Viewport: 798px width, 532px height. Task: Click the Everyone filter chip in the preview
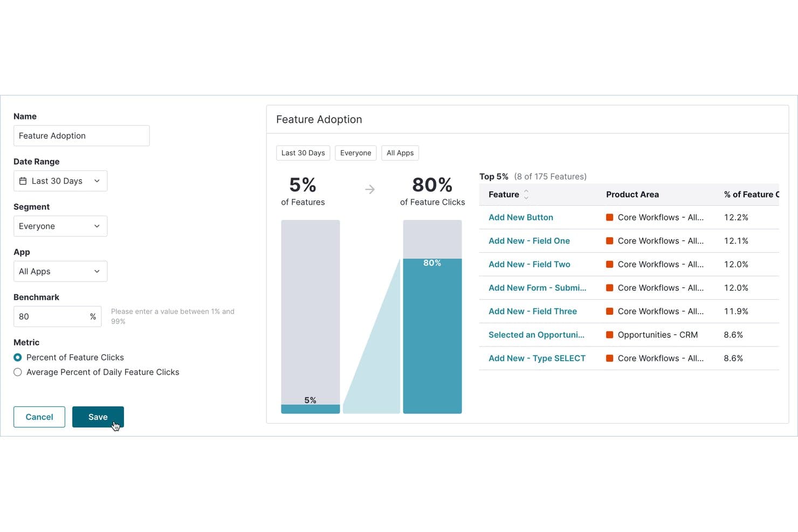pyautogui.click(x=356, y=153)
